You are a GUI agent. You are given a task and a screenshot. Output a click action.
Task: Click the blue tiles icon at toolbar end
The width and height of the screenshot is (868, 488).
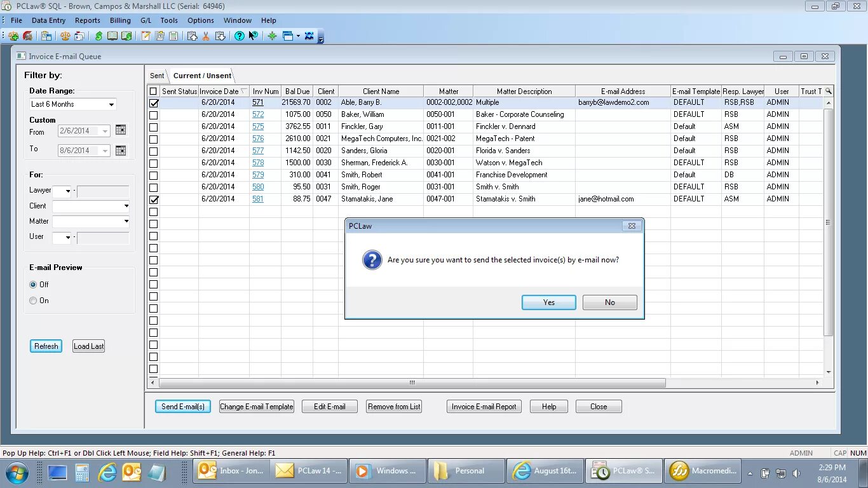(309, 36)
